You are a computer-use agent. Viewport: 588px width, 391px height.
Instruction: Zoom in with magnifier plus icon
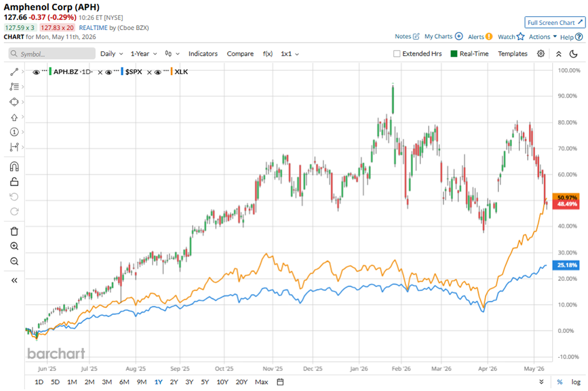coord(14,246)
